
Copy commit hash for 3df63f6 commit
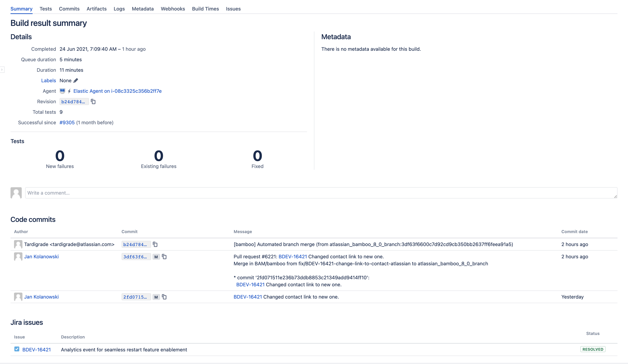(x=164, y=256)
